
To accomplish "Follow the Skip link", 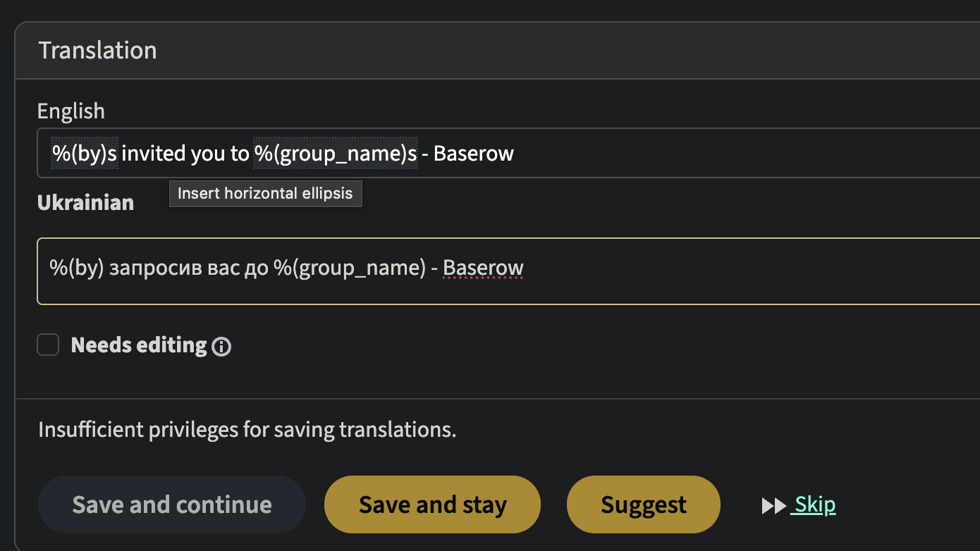I will click(x=815, y=504).
